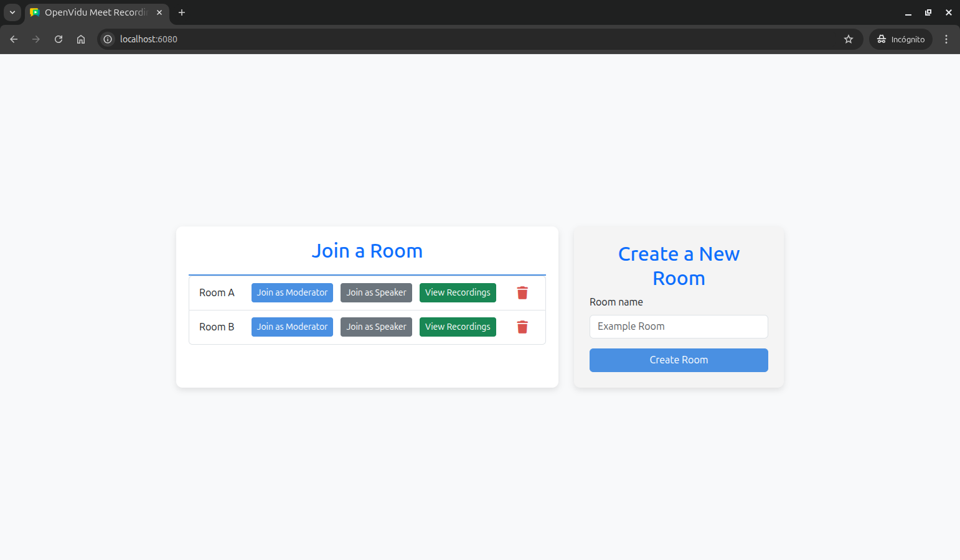Open Chrome three-dot menu
Image resolution: width=960 pixels, height=560 pixels.
[x=946, y=39]
